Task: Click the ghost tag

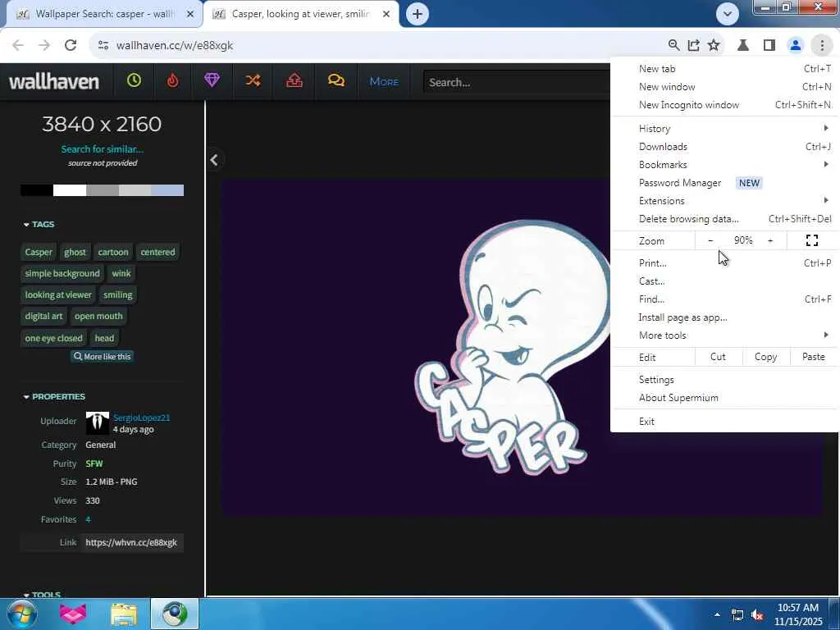Action: point(75,252)
